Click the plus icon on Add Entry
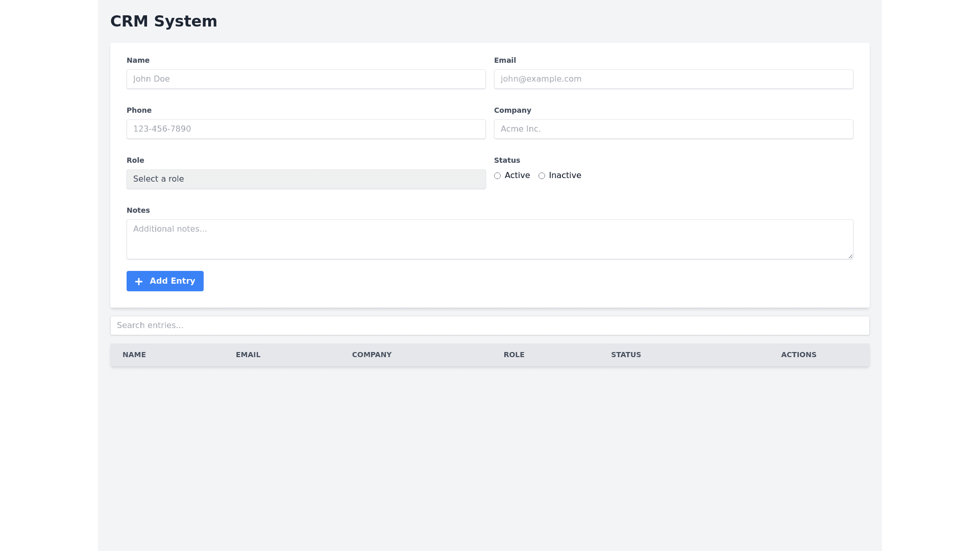980x551 pixels. pyautogui.click(x=138, y=282)
